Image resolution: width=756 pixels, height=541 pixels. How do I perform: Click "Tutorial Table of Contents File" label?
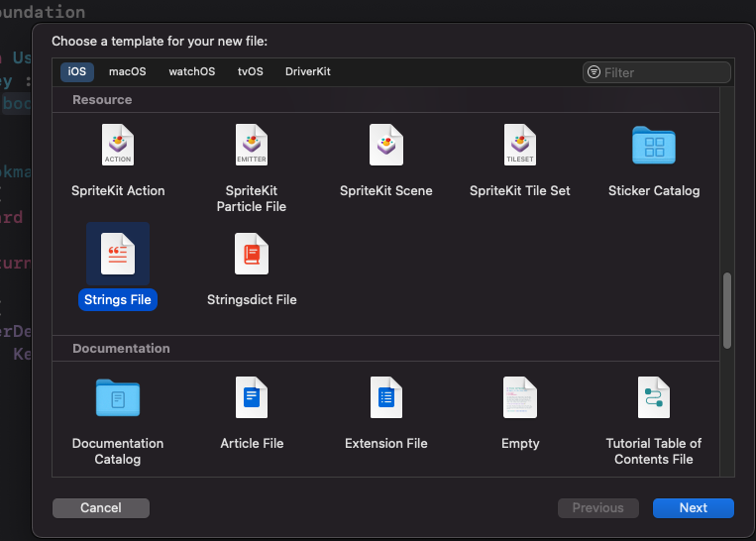click(654, 451)
